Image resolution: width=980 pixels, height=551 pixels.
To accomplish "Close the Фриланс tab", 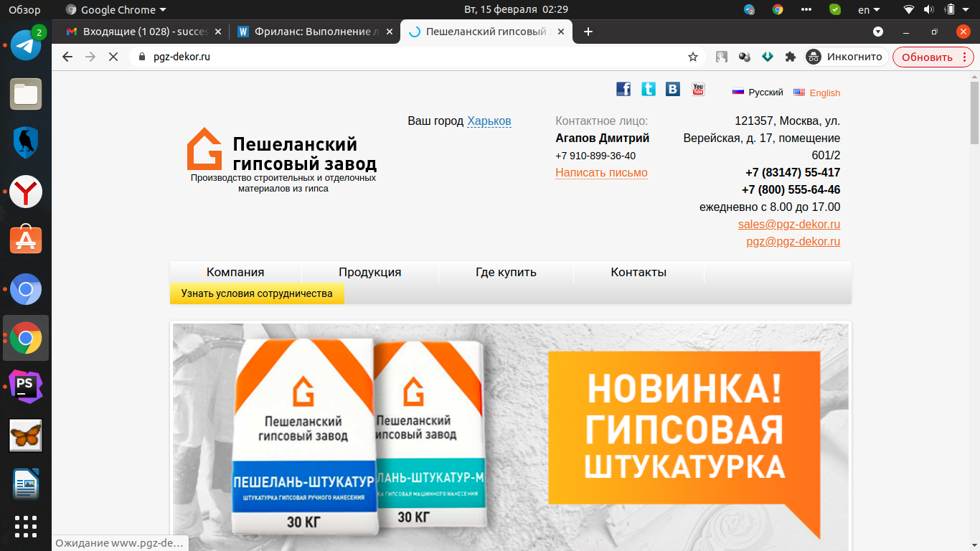I will click(x=390, y=32).
